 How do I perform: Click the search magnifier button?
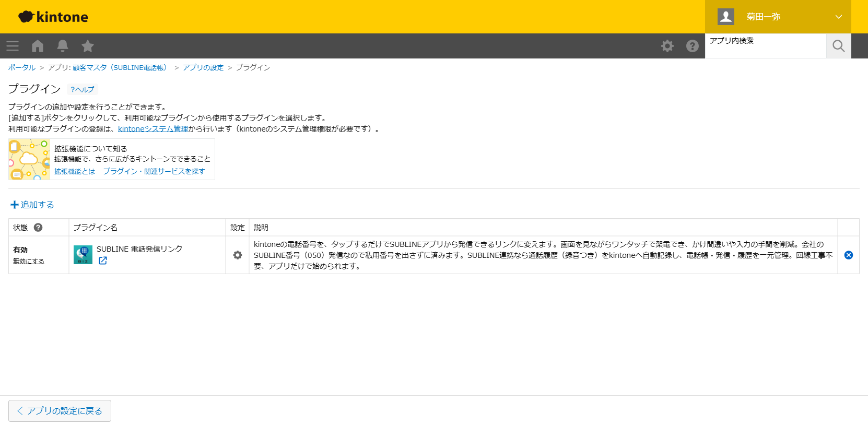839,46
